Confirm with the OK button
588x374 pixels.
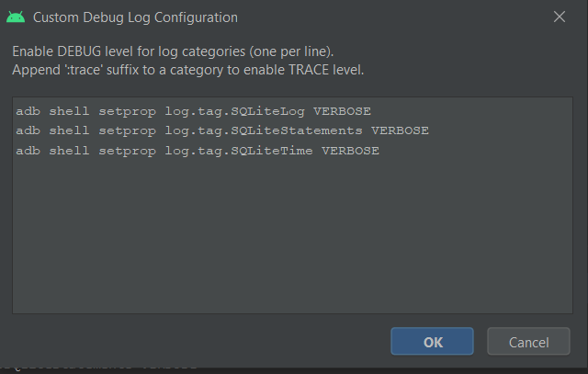[x=432, y=341]
